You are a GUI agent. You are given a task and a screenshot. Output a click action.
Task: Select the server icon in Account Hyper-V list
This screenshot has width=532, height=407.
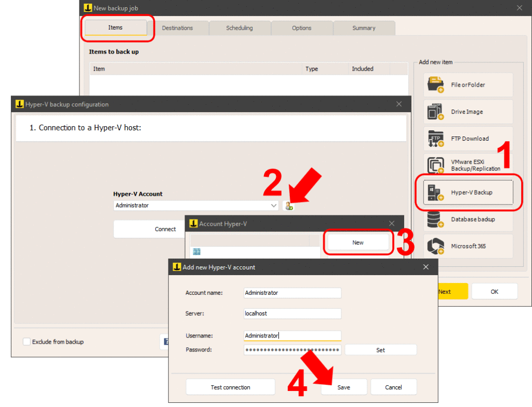[x=196, y=251]
